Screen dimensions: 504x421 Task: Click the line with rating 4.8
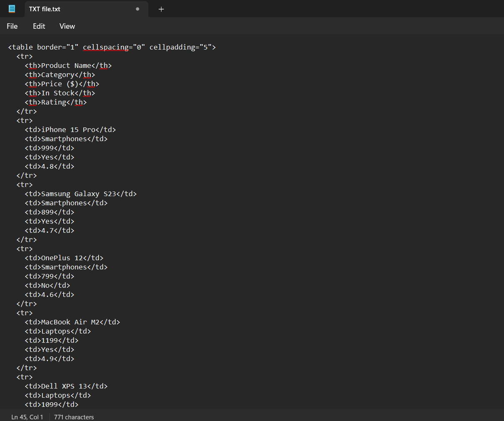coord(50,166)
